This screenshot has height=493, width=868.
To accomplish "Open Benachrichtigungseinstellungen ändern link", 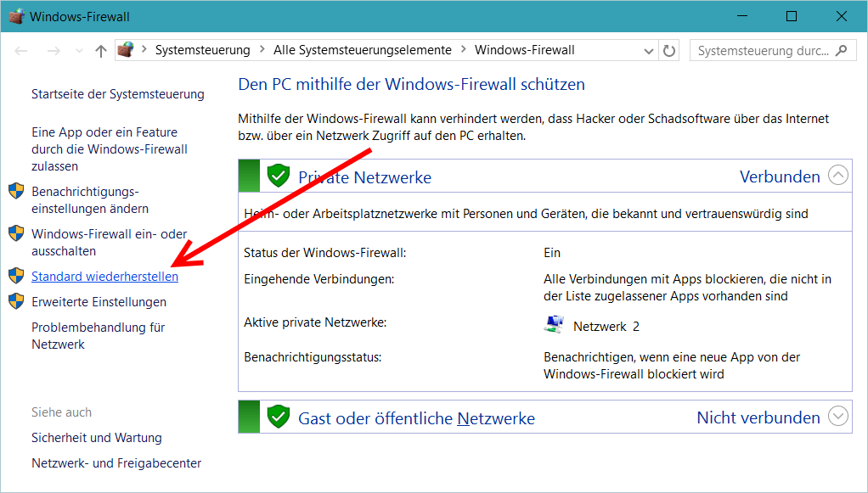I will 90,199.
